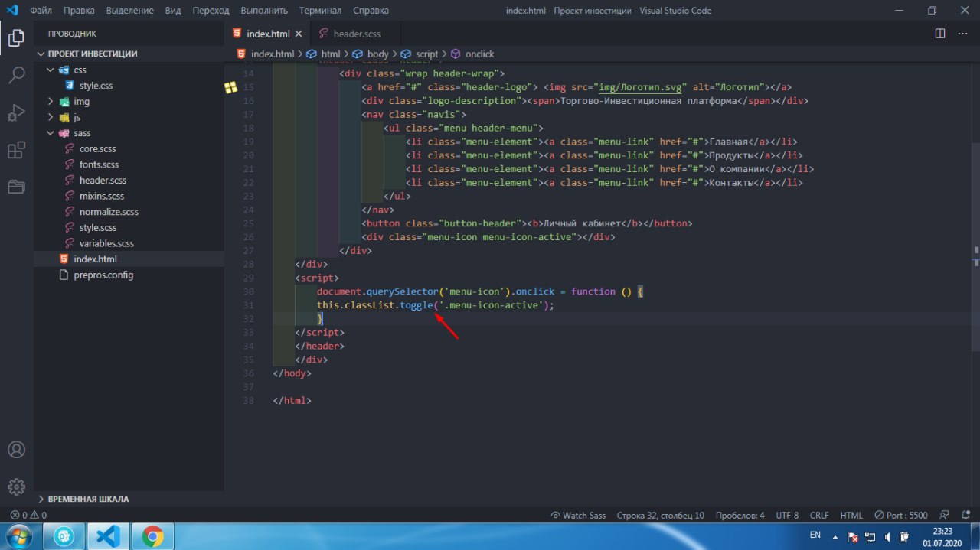Click the EN language indicator

815,535
